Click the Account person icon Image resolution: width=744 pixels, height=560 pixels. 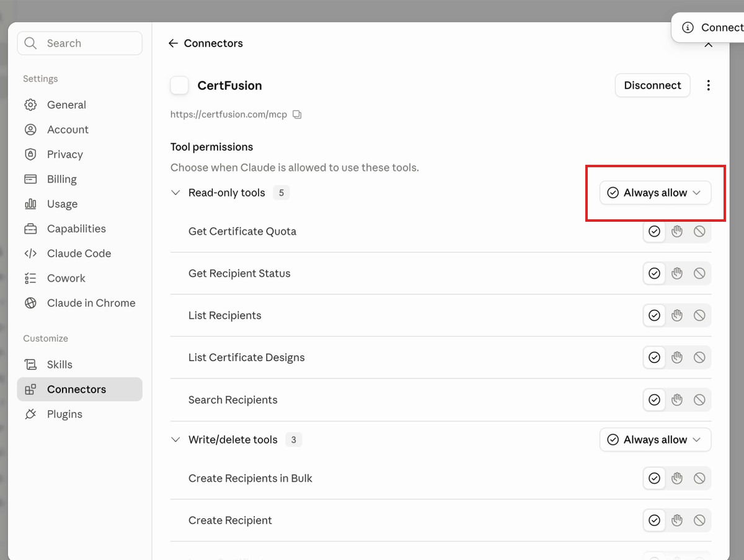tap(30, 129)
